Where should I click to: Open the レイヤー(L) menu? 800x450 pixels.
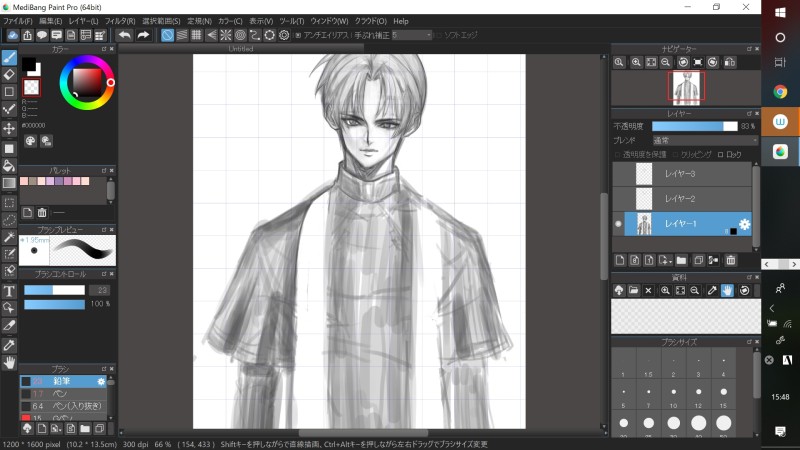[x=83, y=21]
